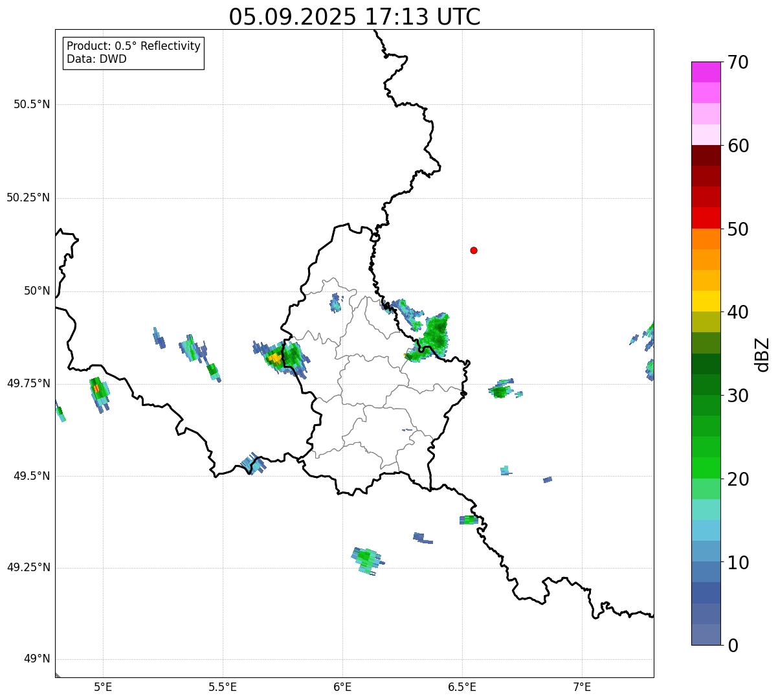
Task: Select the small green echo near 6.65°E 49.75°N
Action: (x=500, y=390)
